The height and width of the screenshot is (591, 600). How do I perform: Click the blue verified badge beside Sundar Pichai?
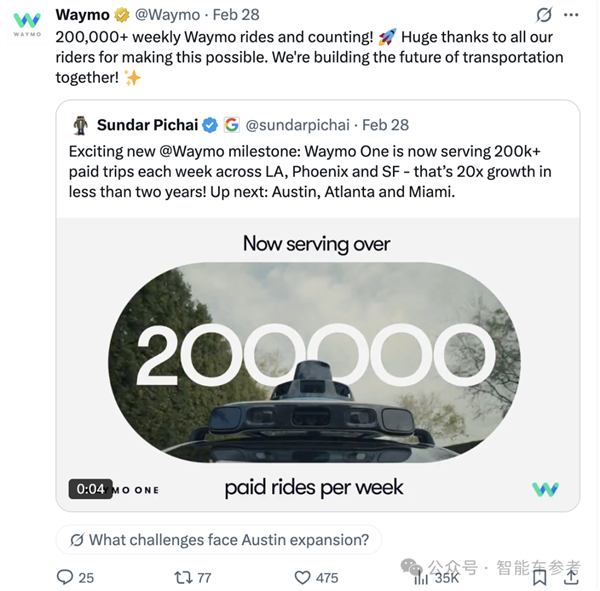pos(210,125)
